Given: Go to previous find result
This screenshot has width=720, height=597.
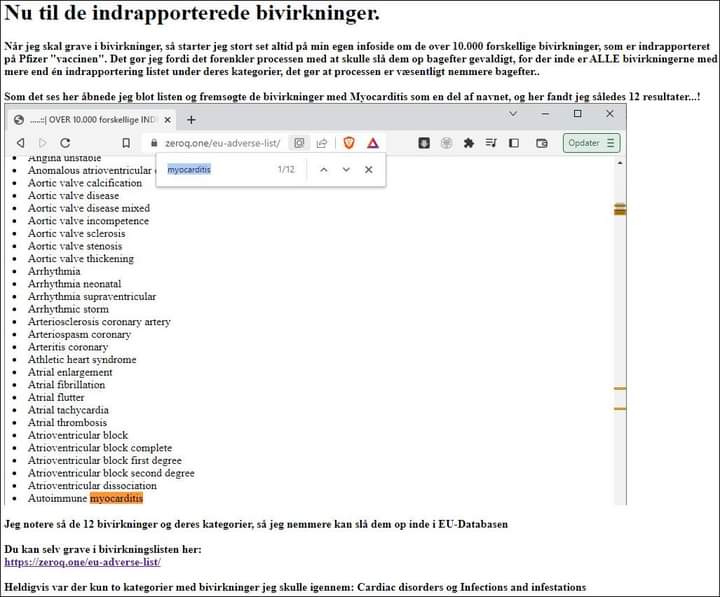Looking at the screenshot, I should (323, 170).
